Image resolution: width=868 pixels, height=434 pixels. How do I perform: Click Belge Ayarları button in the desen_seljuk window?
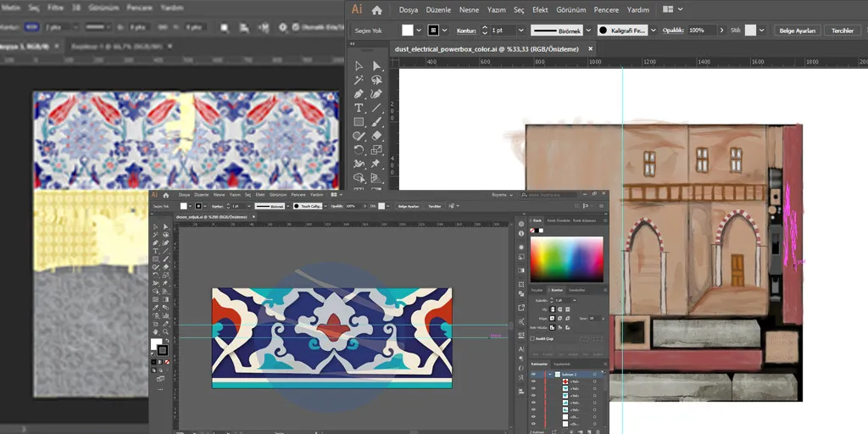pyautogui.click(x=408, y=206)
